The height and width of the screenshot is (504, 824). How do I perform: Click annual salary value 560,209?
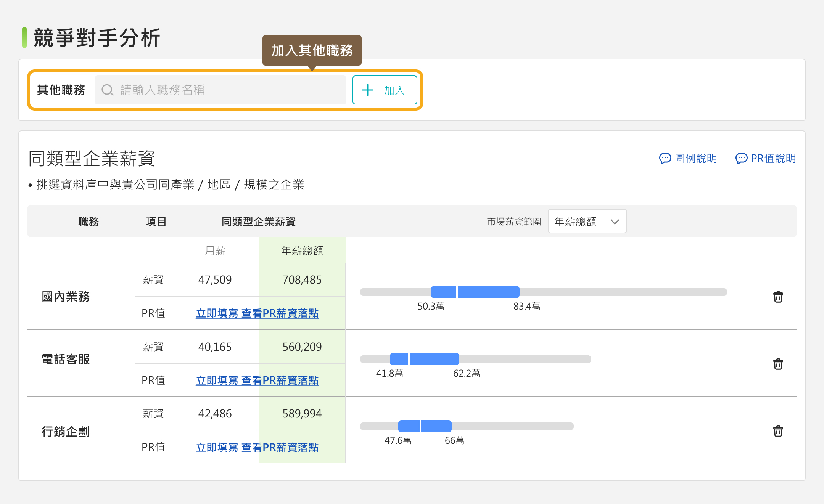(302, 347)
